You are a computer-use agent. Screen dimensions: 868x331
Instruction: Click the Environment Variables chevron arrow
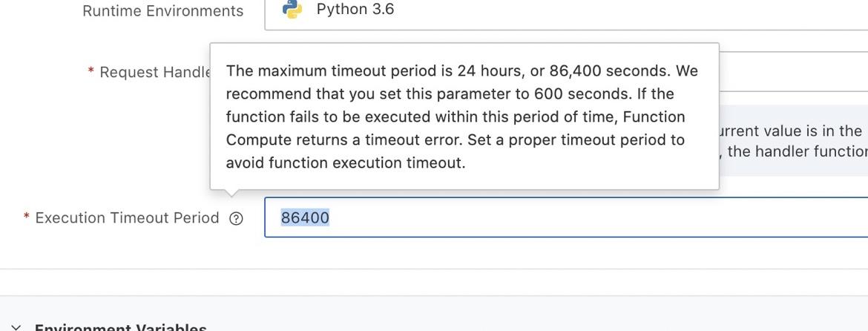17,327
